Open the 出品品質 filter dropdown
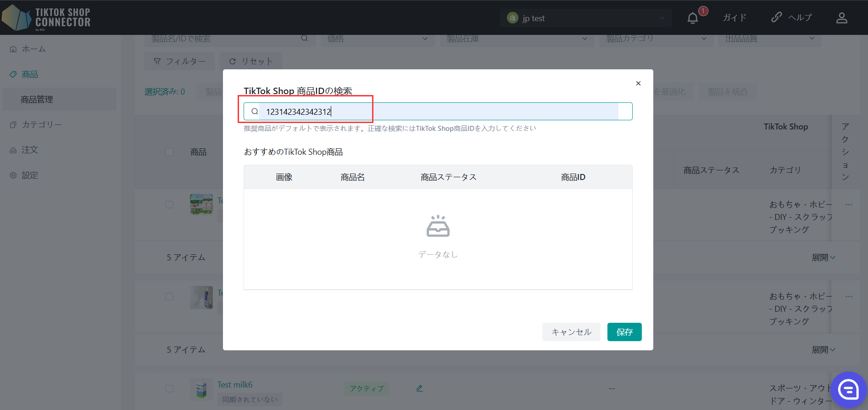This screenshot has height=410, width=868. 770,39
